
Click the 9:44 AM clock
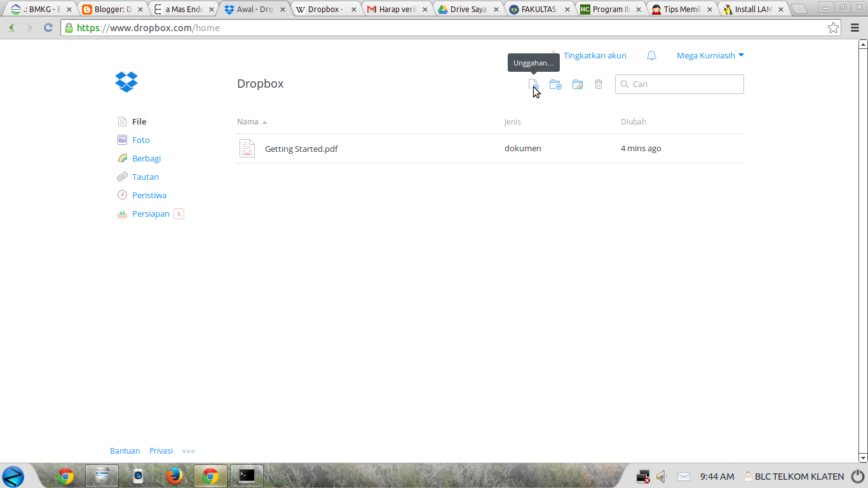click(717, 477)
